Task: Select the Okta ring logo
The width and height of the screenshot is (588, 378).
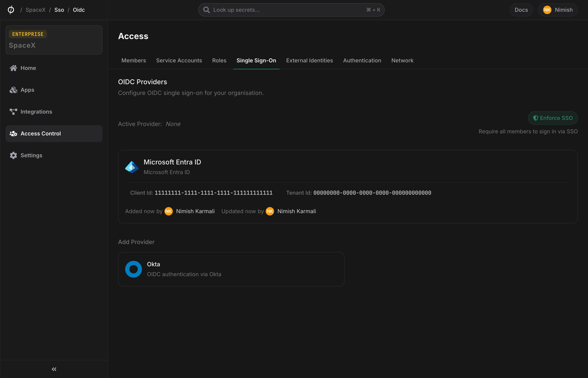Action: (133, 269)
